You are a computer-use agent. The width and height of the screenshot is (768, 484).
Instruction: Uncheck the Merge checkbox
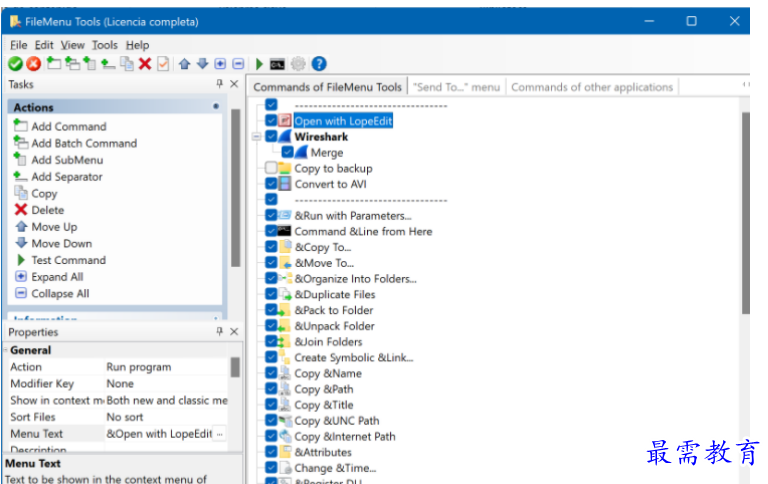[288, 152]
